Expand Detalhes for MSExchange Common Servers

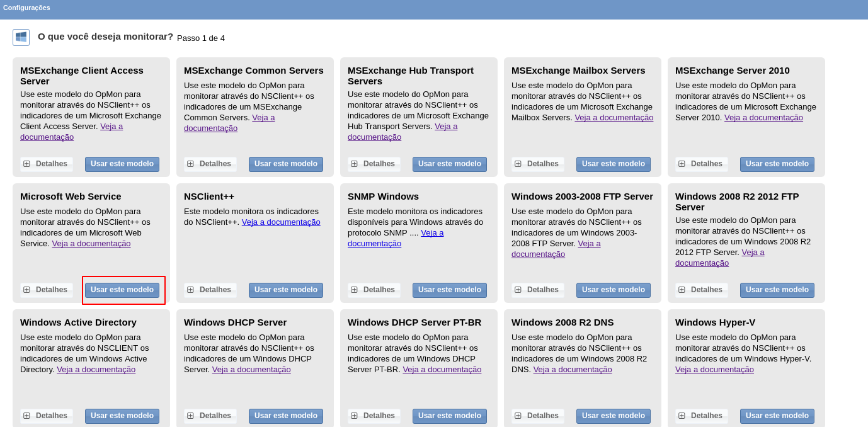point(210,164)
